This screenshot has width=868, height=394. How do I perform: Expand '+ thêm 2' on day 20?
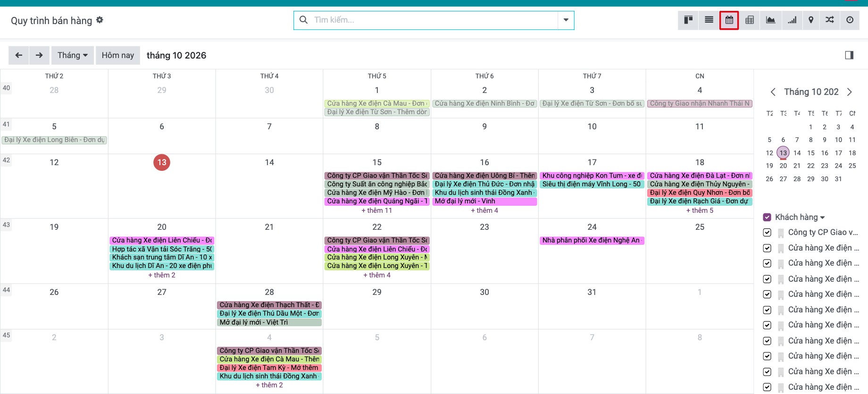click(x=162, y=275)
